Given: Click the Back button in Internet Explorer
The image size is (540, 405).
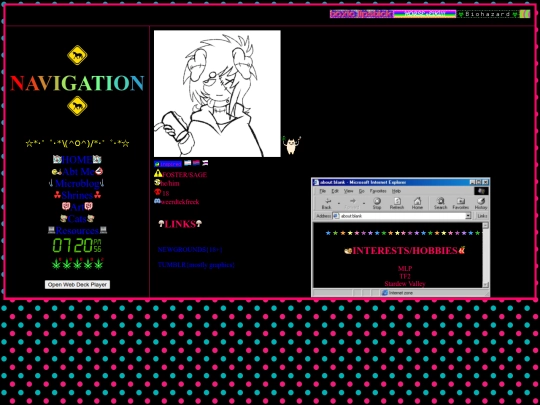Looking at the screenshot, I should click(x=326, y=203).
